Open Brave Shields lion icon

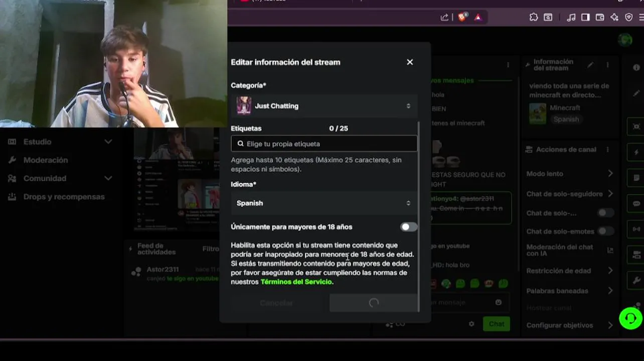point(462,17)
